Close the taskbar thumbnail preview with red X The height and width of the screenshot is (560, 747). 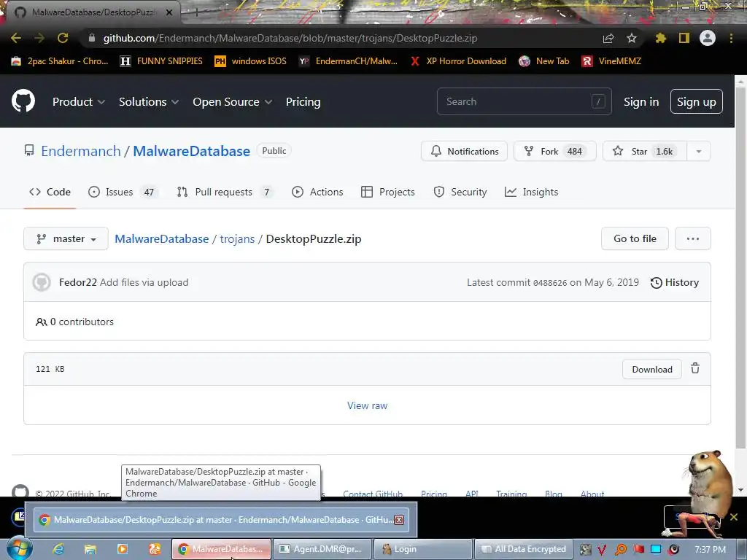(399, 519)
